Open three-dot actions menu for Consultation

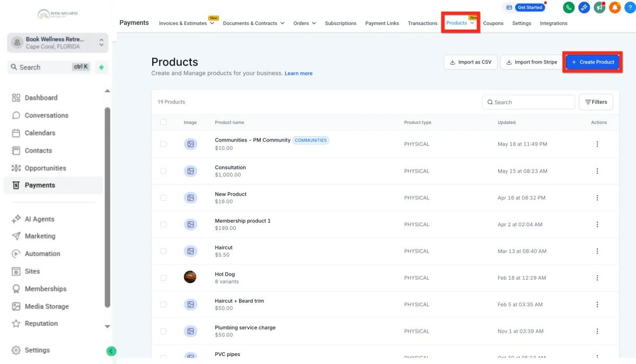[597, 171]
